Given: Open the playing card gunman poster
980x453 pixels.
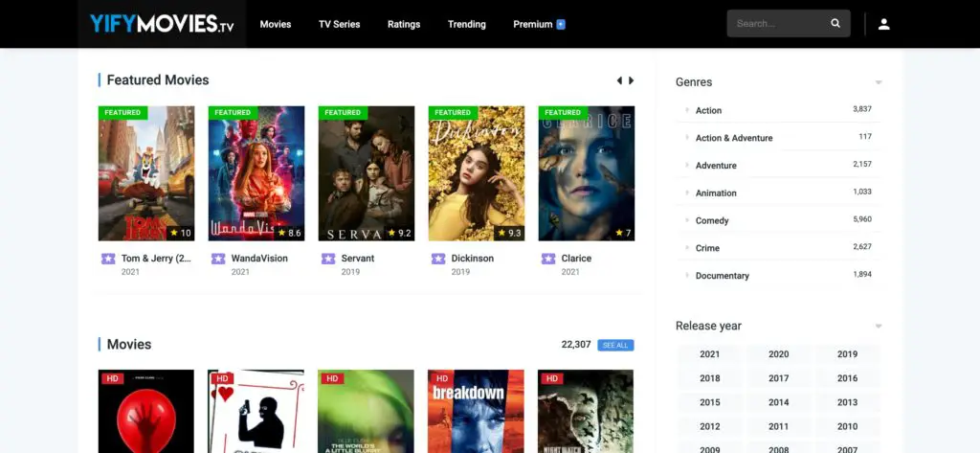Looking at the screenshot, I should pos(256,411).
